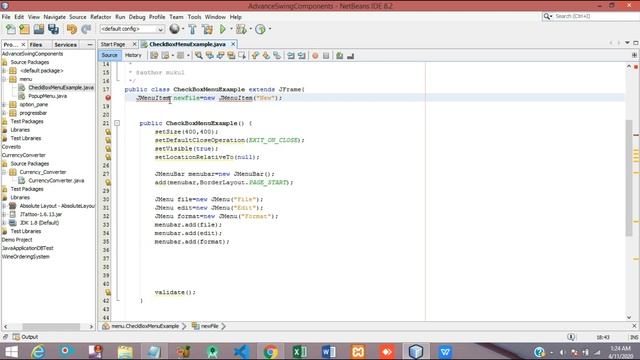The width and height of the screenshot is (640, 360).
Task: Collapse the constructor code fold on line 21
Action: 117,123
